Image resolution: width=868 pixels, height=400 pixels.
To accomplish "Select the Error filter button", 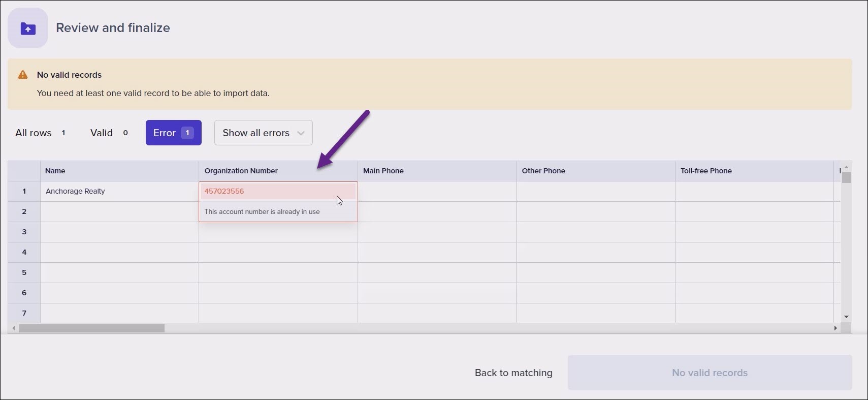I will pos(173,133).
